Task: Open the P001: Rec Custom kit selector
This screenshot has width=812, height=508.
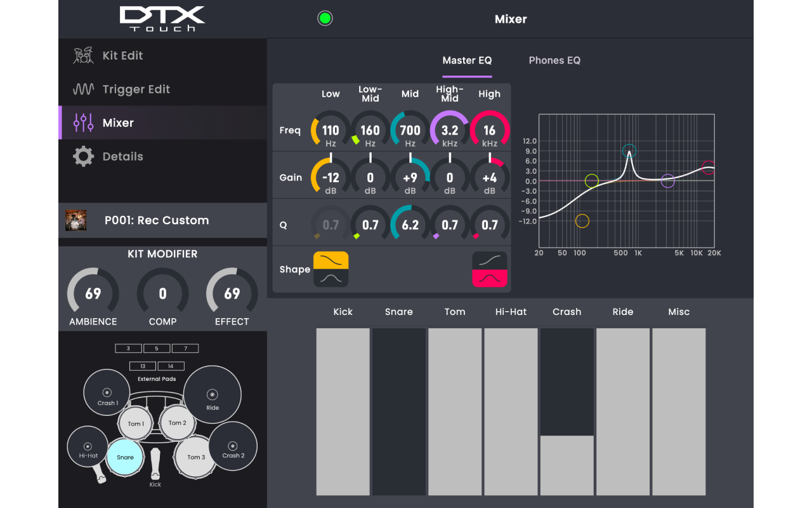Action: (x=162, y=220)
